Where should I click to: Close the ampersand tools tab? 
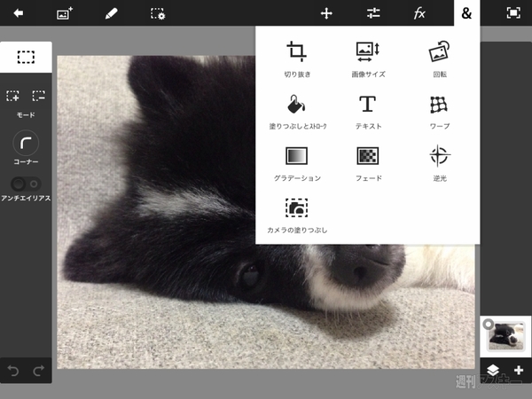467,13
